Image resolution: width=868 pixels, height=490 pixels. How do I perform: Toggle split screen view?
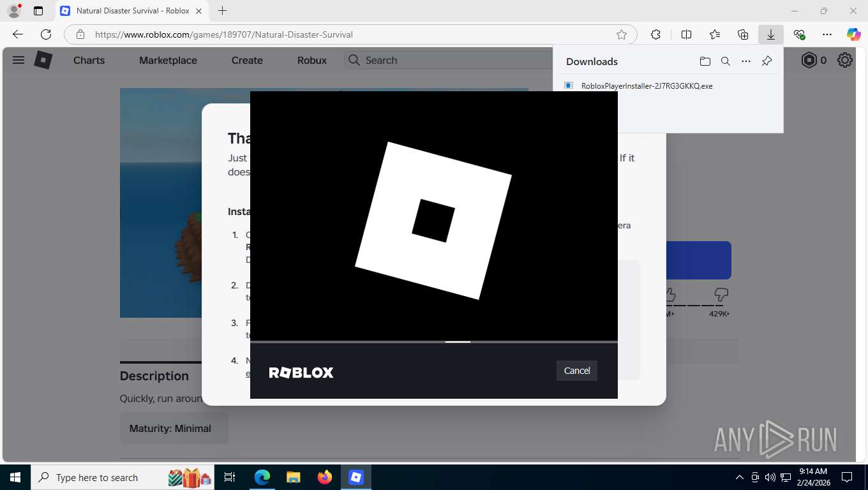click(687, 34)
